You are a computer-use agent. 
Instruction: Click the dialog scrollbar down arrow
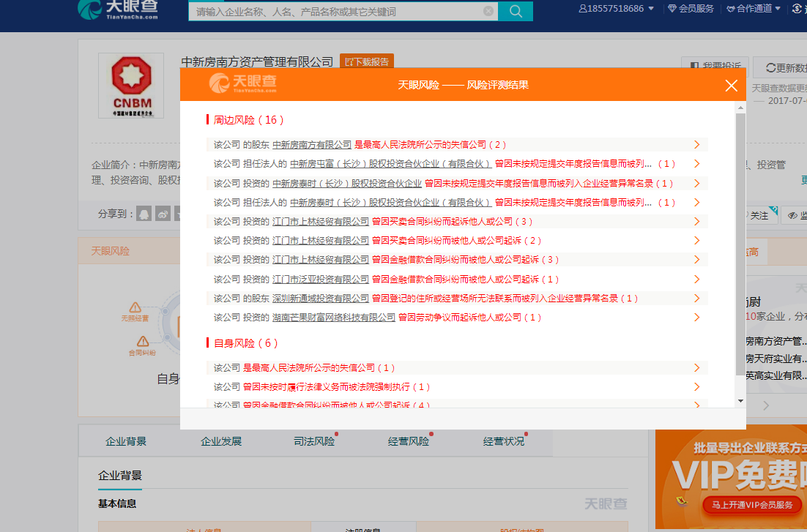pyautogui.click(x=740, y=401)
